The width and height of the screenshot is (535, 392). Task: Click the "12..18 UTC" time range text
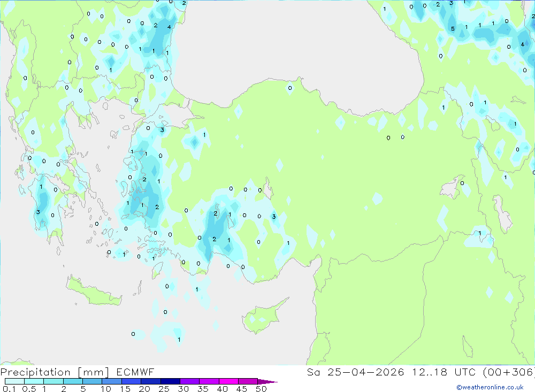pyautogui.click(x=444, y=372)
